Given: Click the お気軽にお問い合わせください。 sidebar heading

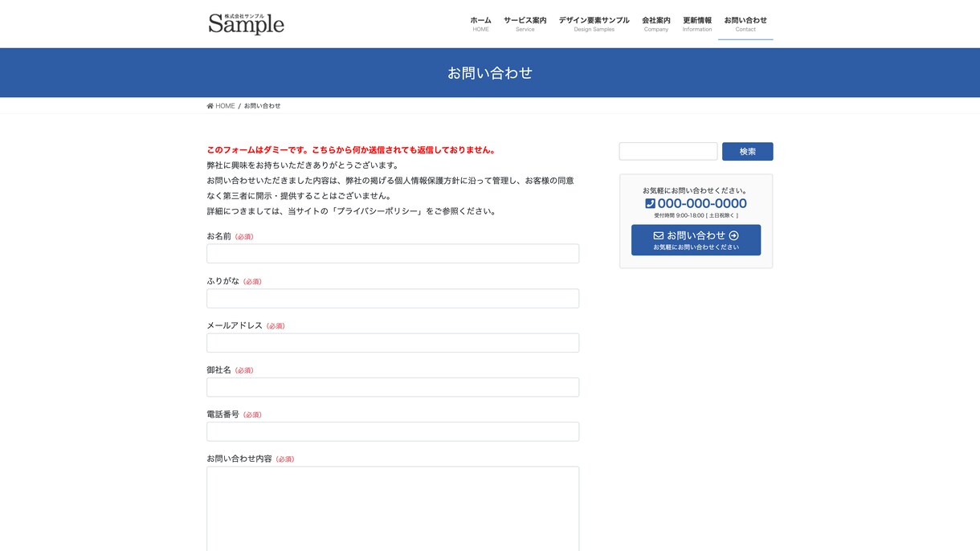Looking at the screenshot, I should point(696,190).
